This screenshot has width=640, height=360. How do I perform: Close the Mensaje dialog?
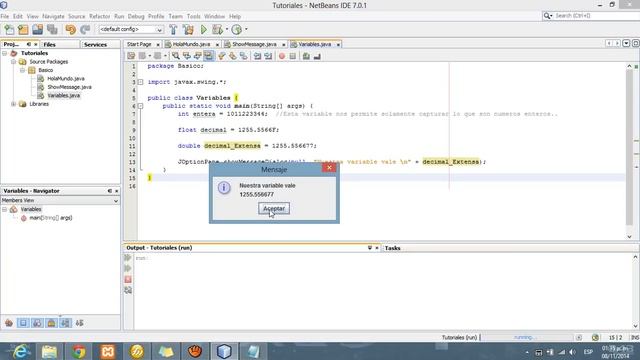click(x=329, y=167)
